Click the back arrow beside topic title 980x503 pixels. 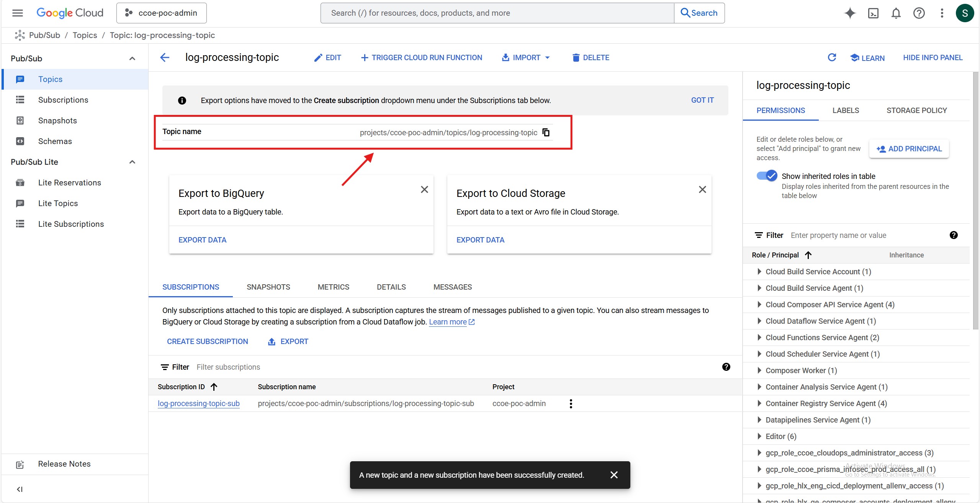(x=165, y=57)
